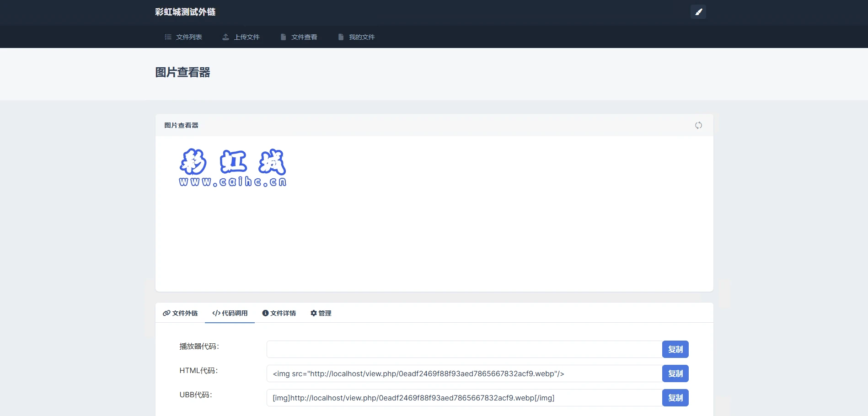Switch to the 文件详情 tab
The height and width of the screenshot is (416, 868).
click(x=279, y=313)
